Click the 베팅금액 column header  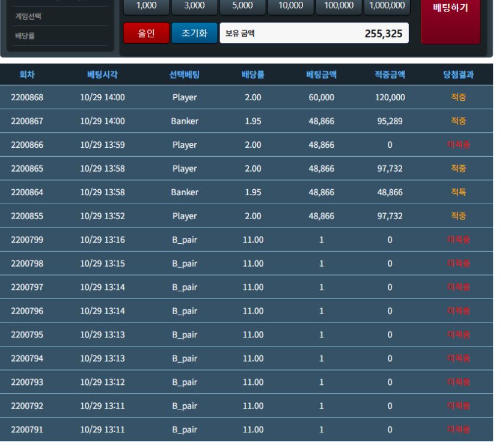click(x=322, y=74)
